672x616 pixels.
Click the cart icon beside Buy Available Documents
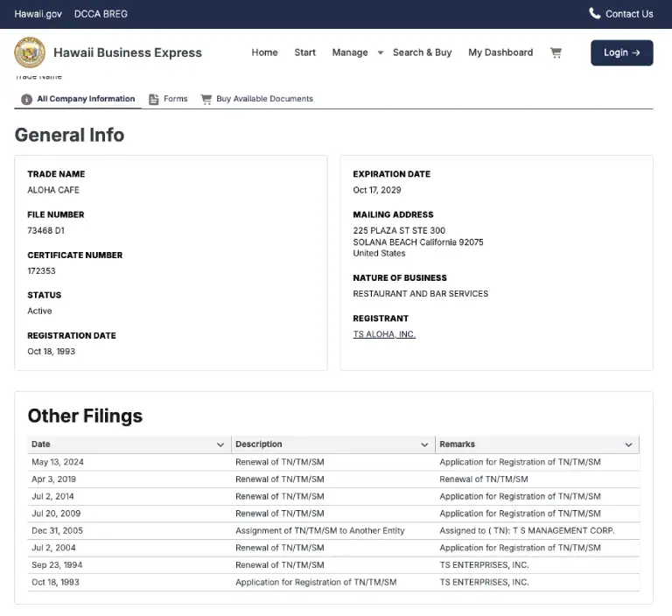(206, 99)
